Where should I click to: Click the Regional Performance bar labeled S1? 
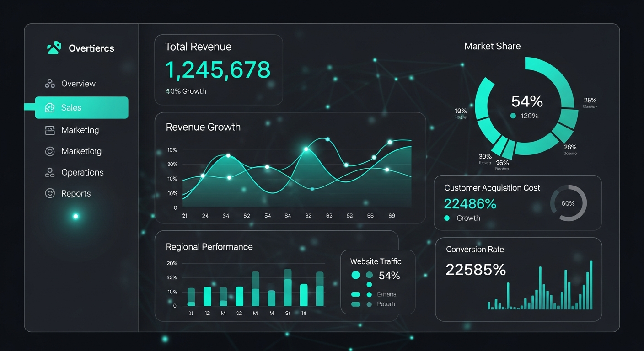pos(288,287)
